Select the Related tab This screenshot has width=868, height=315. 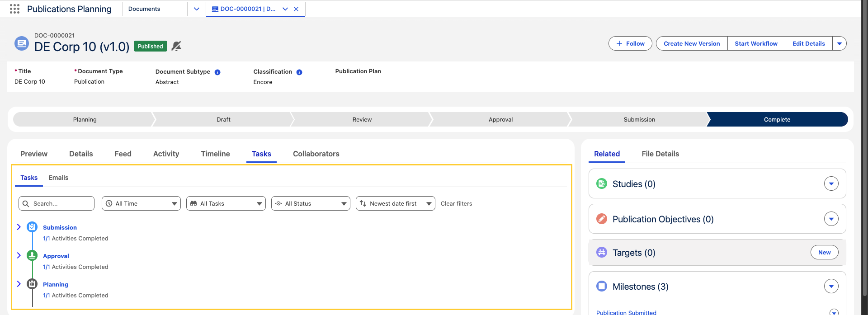point(607,154)
